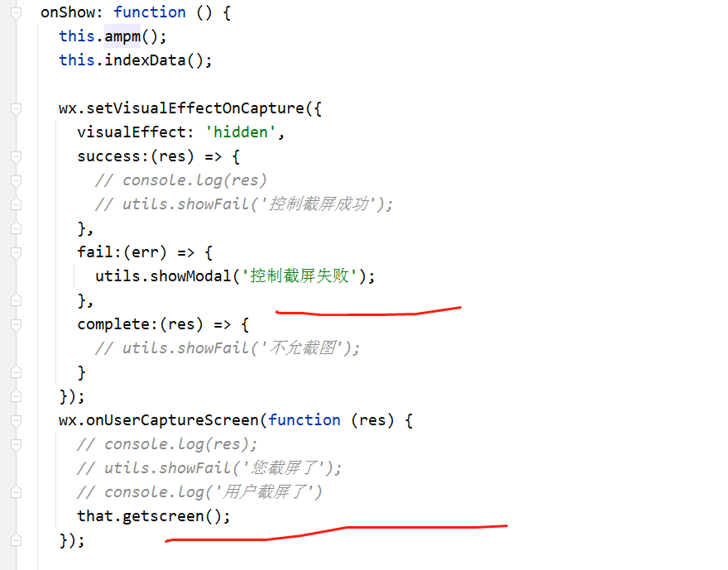Click the commented line containing '不允截图'
The image size is (728, 570).
pos(227,348)
